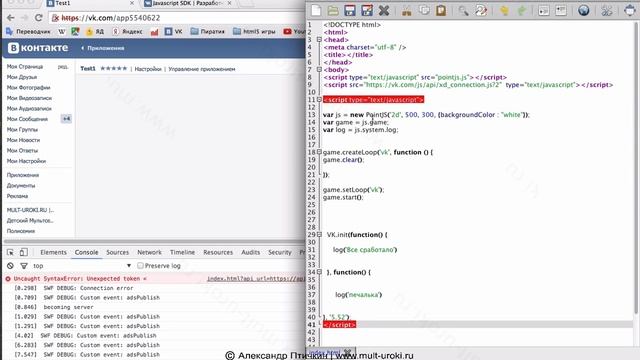Collapse the head tag fold on line 3
The width and height of the screenshot is (640, 360).
click(x=319, y=40)
